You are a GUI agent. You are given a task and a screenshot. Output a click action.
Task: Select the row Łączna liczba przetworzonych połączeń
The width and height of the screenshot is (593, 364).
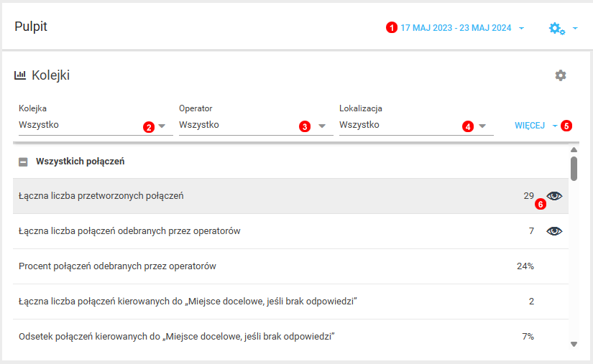(290, 196)
